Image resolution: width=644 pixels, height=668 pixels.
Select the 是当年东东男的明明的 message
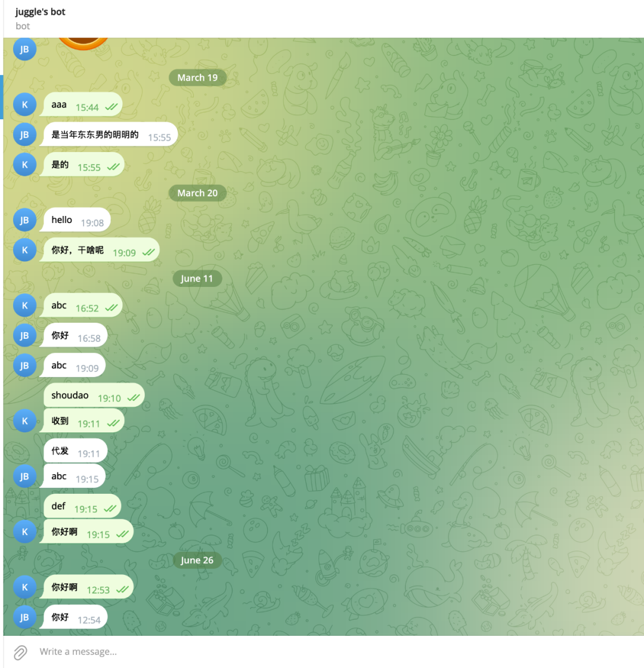[108, 135]
